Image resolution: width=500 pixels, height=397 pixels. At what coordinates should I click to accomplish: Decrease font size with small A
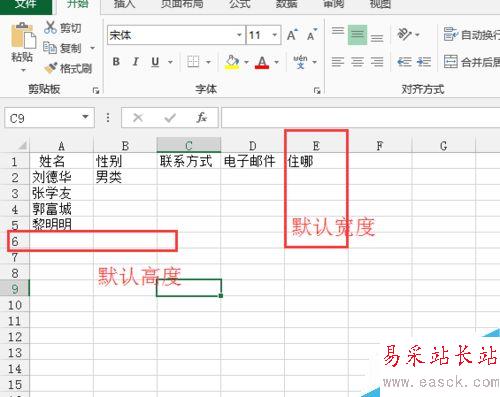coord(312,35)
